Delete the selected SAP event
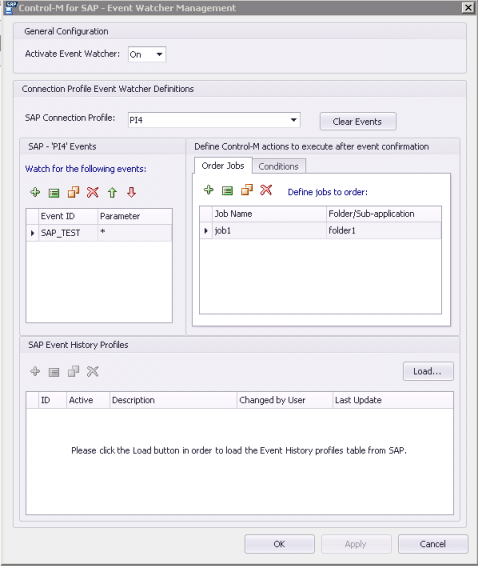Screen dimensions: 478x566 tap(92, 192)
